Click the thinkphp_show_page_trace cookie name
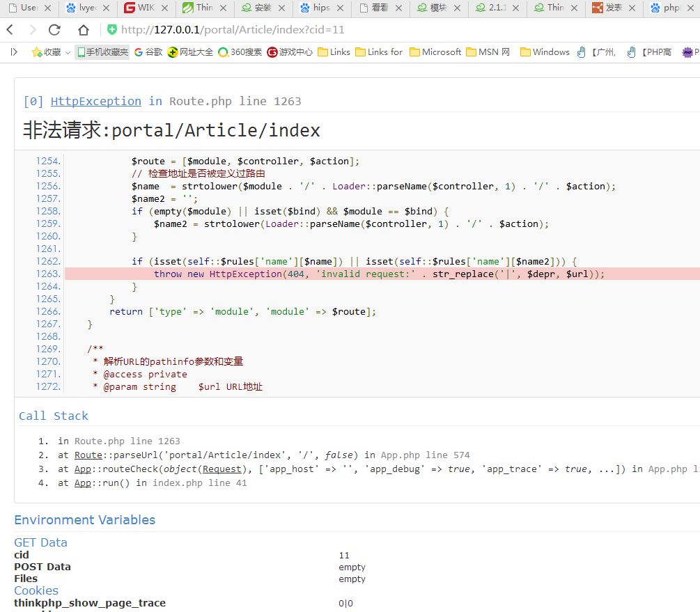 click(x=90, y=603)
